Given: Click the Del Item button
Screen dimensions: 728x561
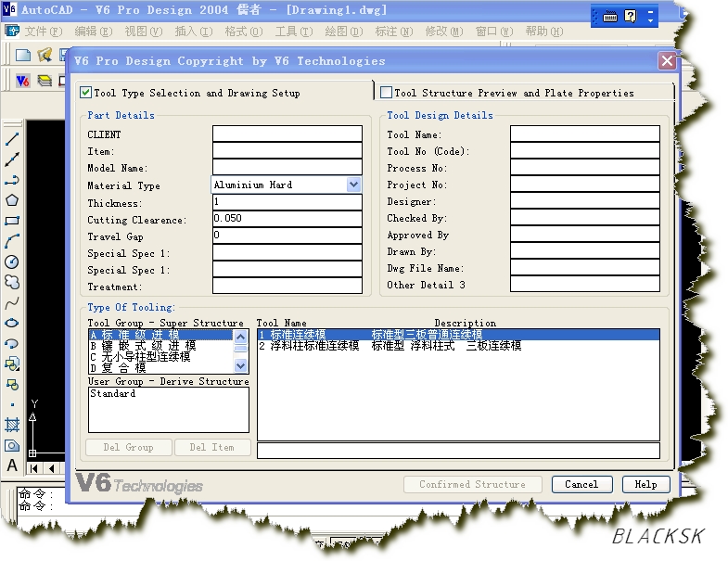Looking at the screenshot, I should 212,447.
